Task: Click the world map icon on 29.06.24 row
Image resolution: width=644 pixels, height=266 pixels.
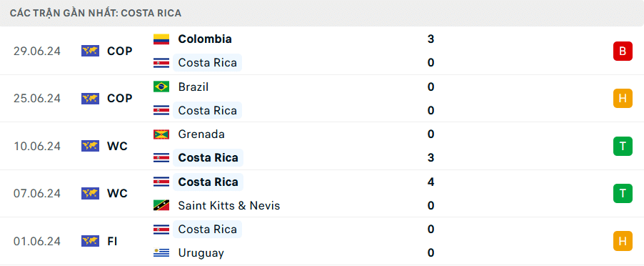Action: 91,51
